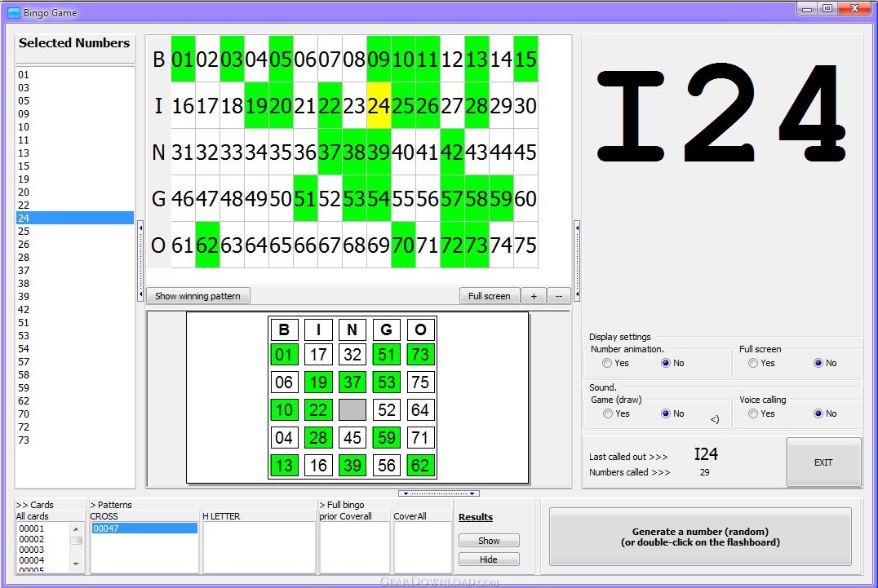
Task: Select card 00047 in CROSS list
Action: (x=144, y=528)
